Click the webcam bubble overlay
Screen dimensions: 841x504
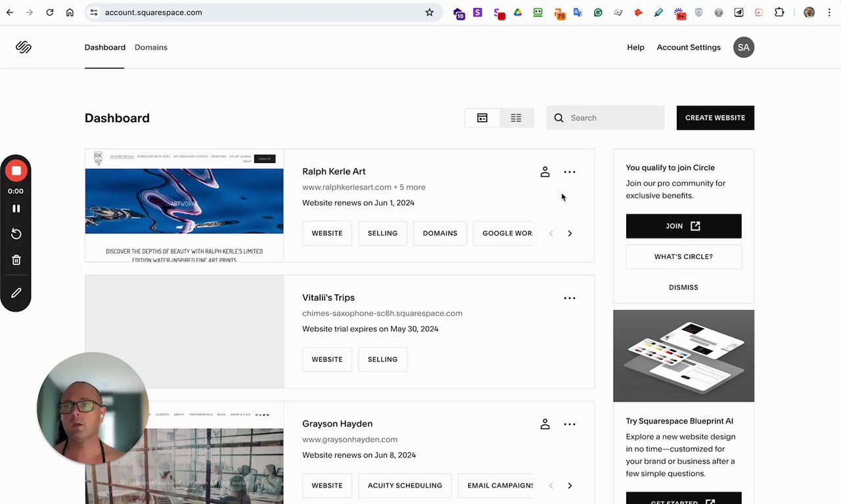click(x=93, y=408)
